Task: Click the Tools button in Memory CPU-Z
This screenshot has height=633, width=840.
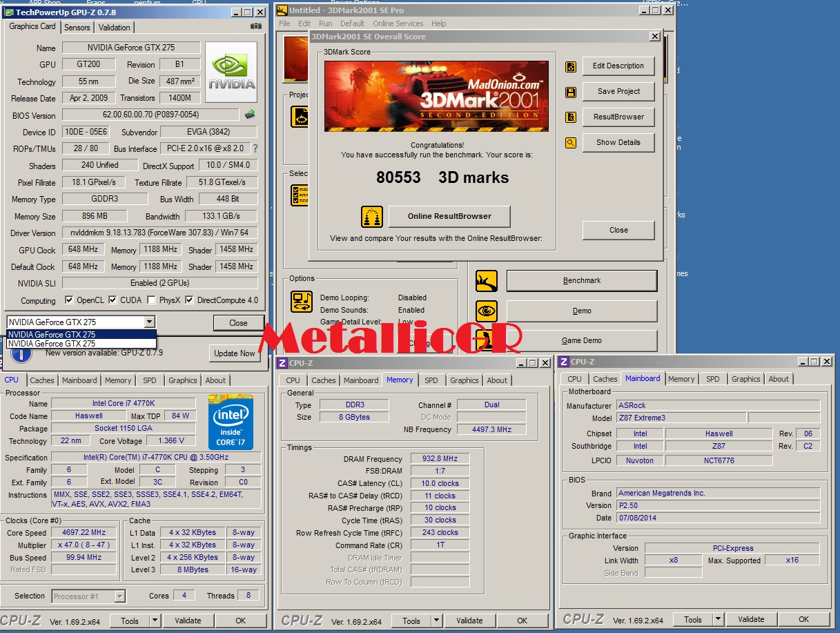Action: click(411, 621)
